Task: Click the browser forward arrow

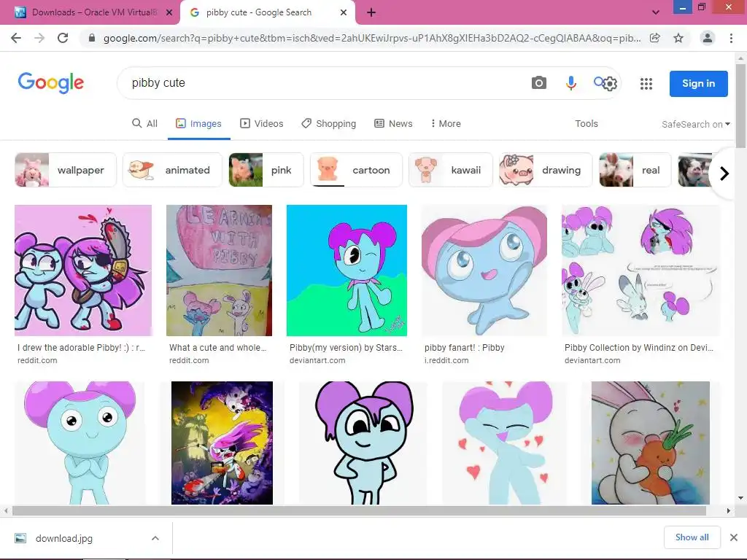Action: (x=39, y=38)
